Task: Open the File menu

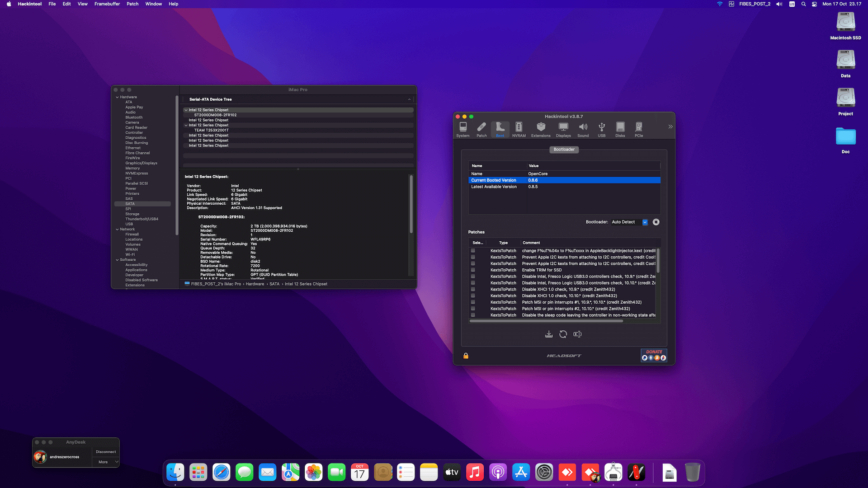Action: click(x=52, y=4)
